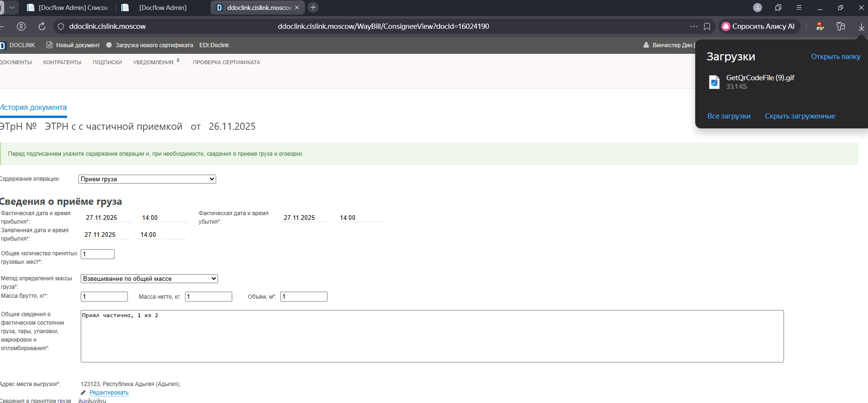Screen dimensions: 868x403
Task: Click Спросить Алису AI button
Action: 759,26
